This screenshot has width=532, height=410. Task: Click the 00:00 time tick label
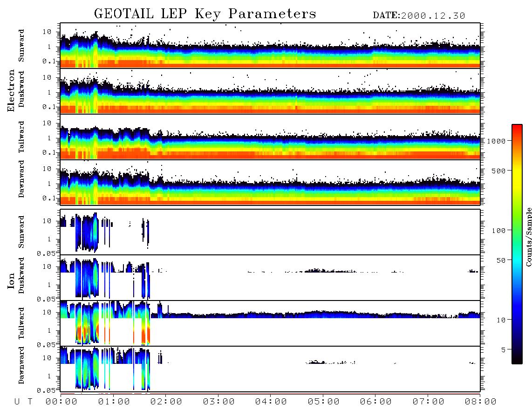pyautogui.click(x=61, y=402)
